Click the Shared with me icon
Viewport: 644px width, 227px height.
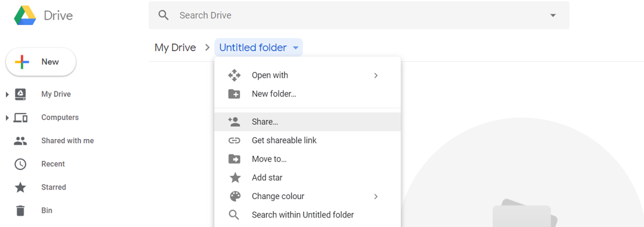click(x=20, y=141)
